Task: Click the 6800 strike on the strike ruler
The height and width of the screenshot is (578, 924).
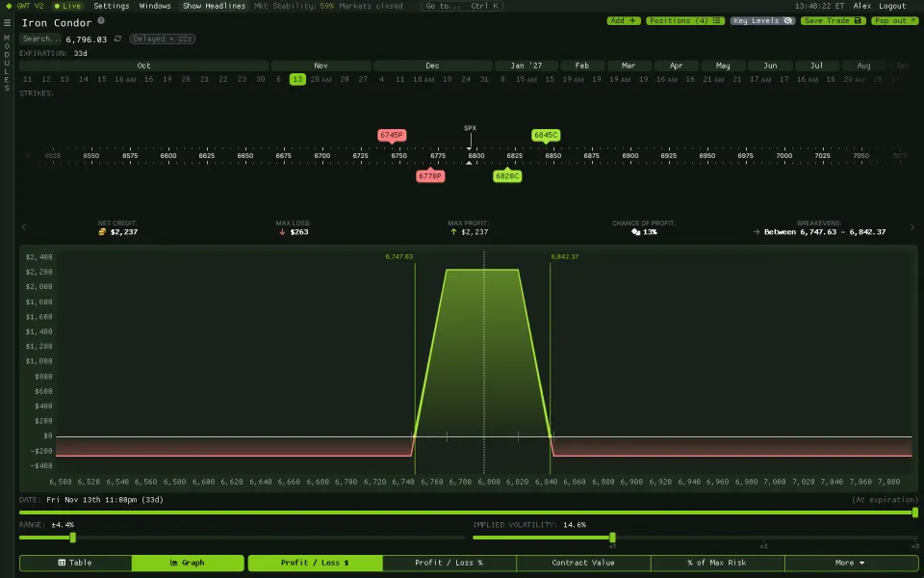Action: tap(476, 156)
